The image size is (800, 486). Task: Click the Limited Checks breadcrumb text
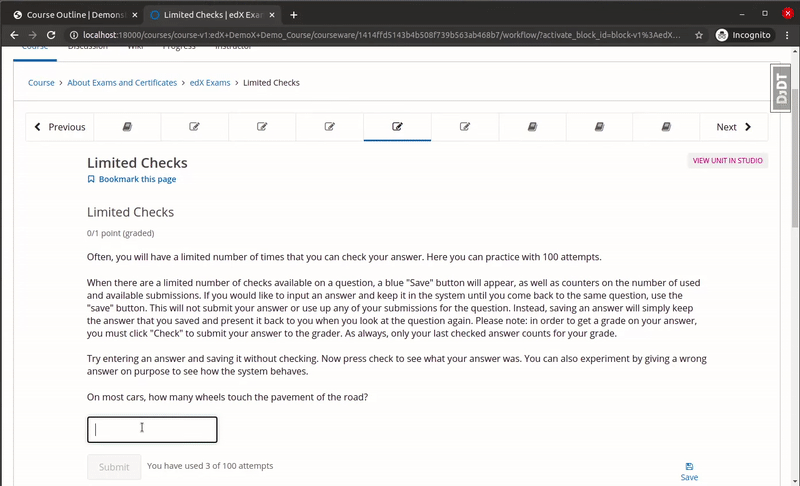271,83
